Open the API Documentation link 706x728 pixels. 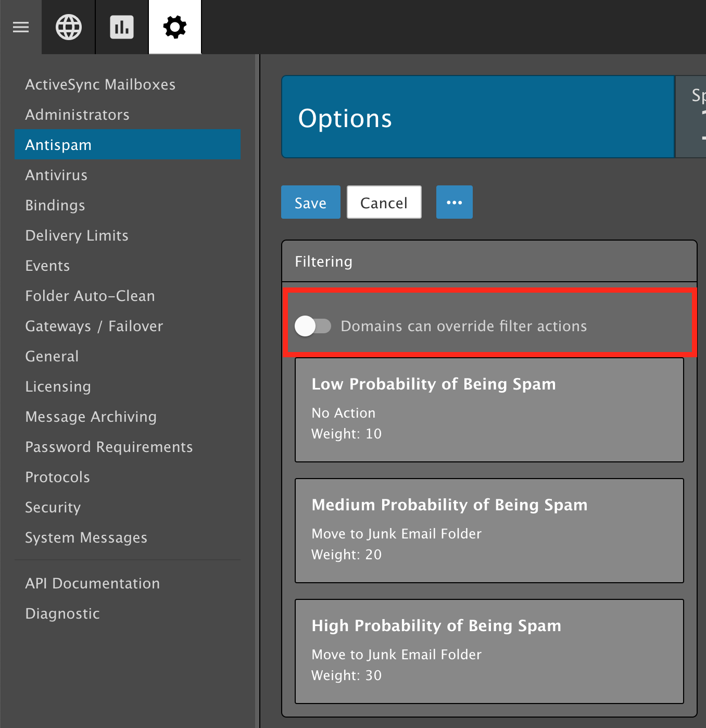(93, 583)
